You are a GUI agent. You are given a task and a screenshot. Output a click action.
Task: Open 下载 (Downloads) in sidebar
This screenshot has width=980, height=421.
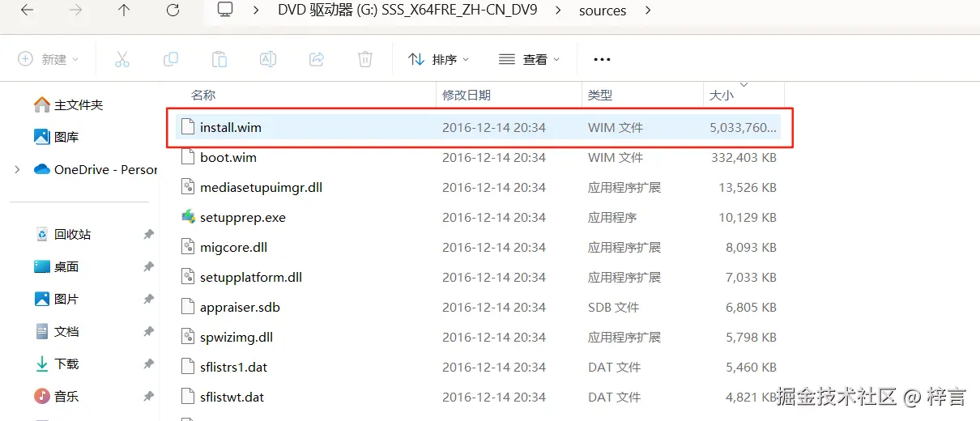coord(57,364)
